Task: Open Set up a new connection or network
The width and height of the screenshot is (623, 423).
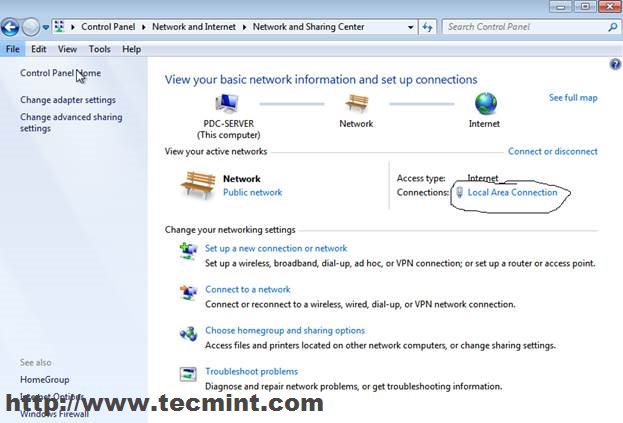Action: (x=276, y=249)
